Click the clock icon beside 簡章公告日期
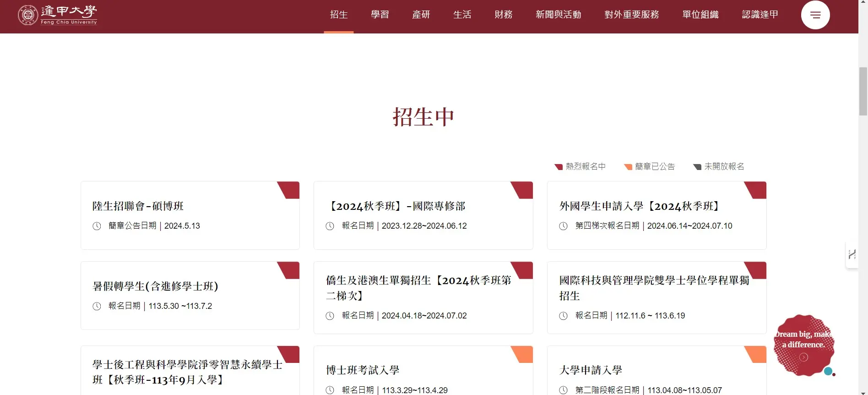The width and height of the screenshot is (868, 395). click(x=97, y=226)
